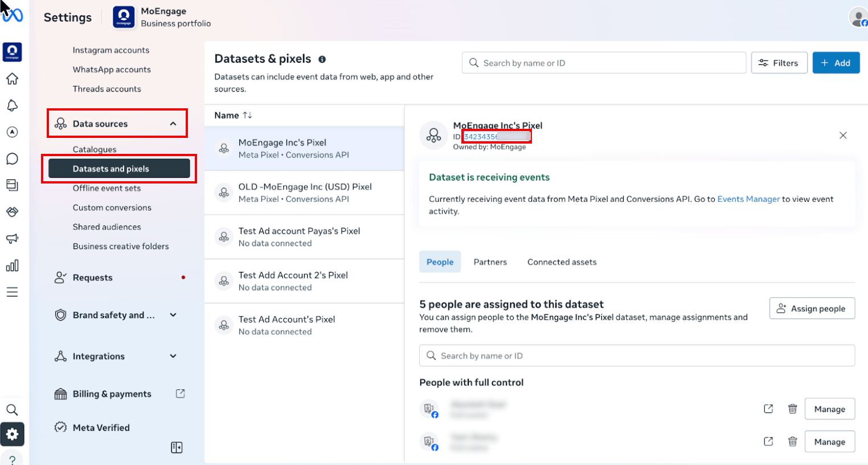Open the Events Manager link
This screenshot has height=465, width=868.
(x=748, y=199)
